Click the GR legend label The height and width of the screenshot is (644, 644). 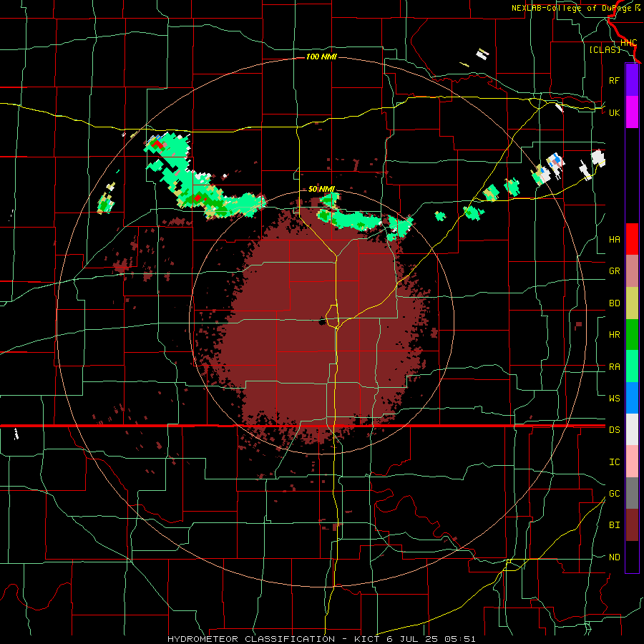coord(614,271)
